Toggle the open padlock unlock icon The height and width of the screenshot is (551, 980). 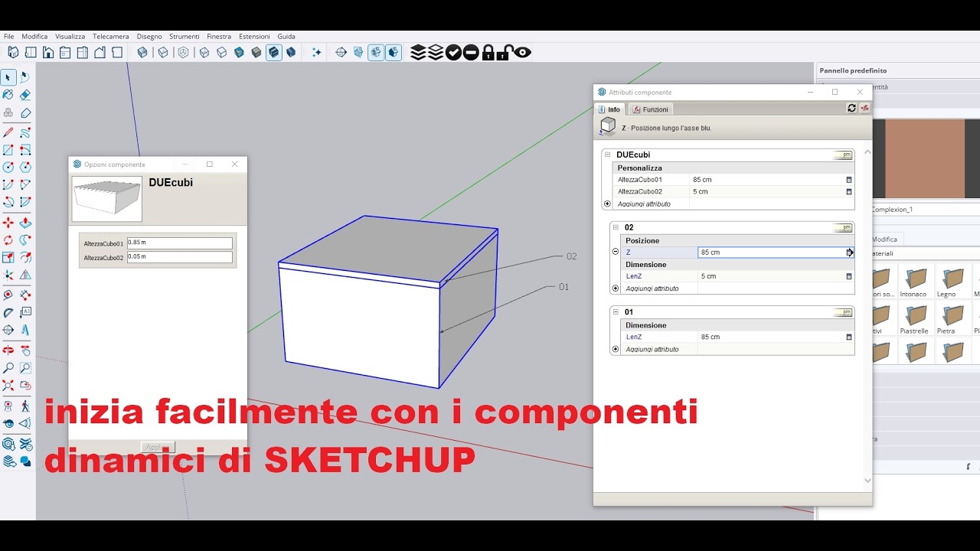(x=505, y=52)
